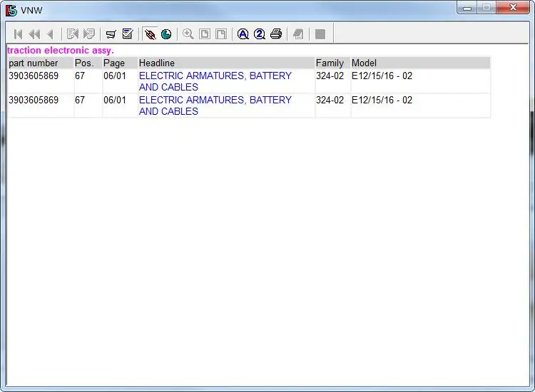Jump to first record arrow icon
The image size is (535, 392).
point(18,34)
